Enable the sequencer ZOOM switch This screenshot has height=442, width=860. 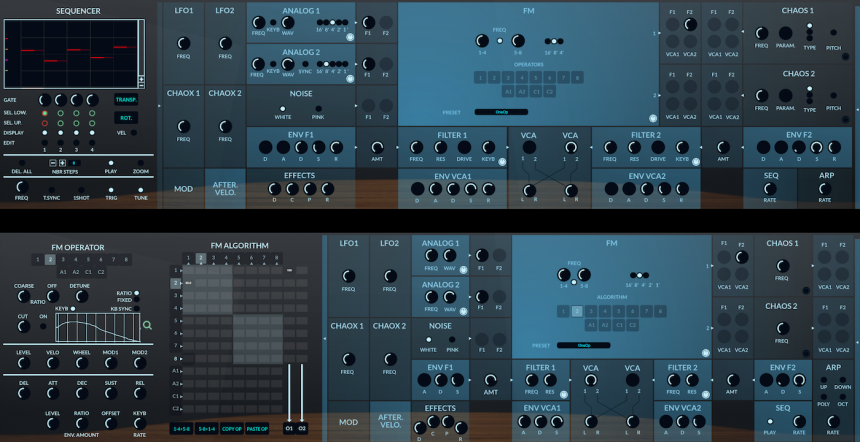click(x=140, y=163)
